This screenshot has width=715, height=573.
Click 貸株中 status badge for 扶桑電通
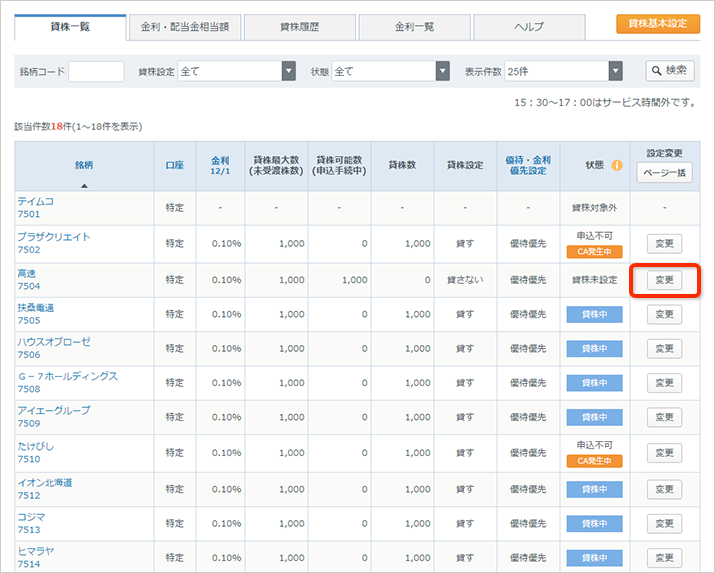[x=594, y=315]
